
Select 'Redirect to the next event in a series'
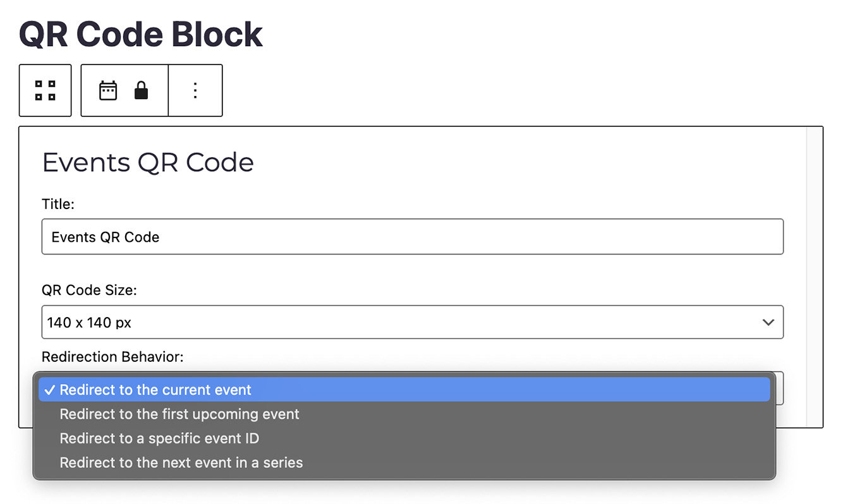[181, 463]
